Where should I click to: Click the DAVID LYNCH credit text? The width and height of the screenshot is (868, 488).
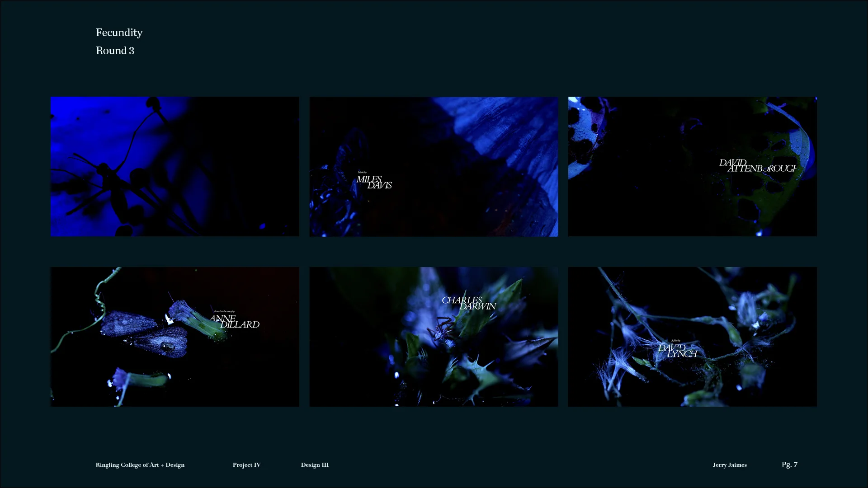tap(677, 350)
